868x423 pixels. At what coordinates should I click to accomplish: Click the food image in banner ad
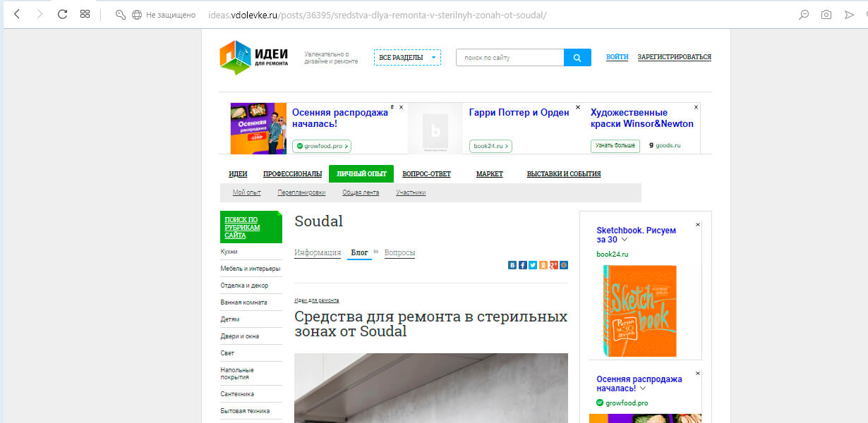click(258, 128)
